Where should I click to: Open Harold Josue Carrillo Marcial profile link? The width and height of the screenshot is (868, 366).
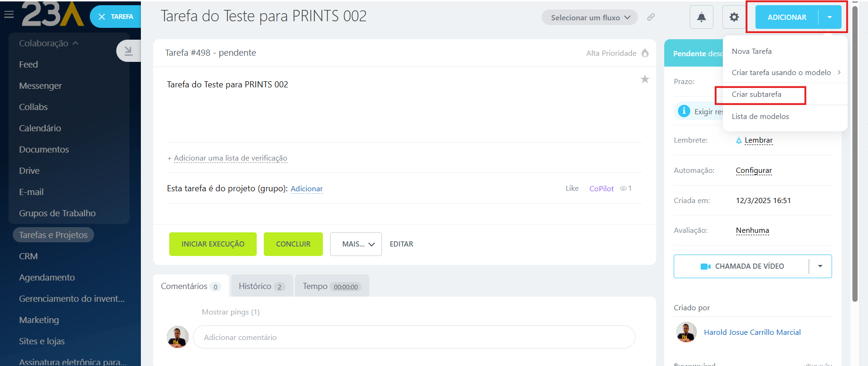tap(752, 332)
